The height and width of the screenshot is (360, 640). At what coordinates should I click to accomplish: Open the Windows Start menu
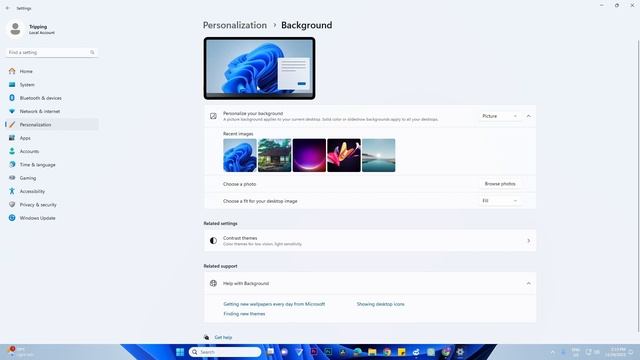point(180,352)
